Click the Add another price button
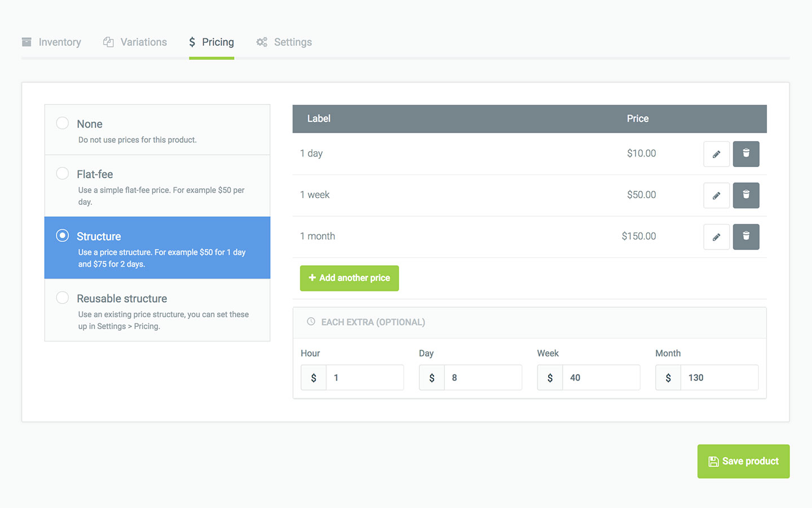This screenshot has width=812, height=508. (349, 278)
